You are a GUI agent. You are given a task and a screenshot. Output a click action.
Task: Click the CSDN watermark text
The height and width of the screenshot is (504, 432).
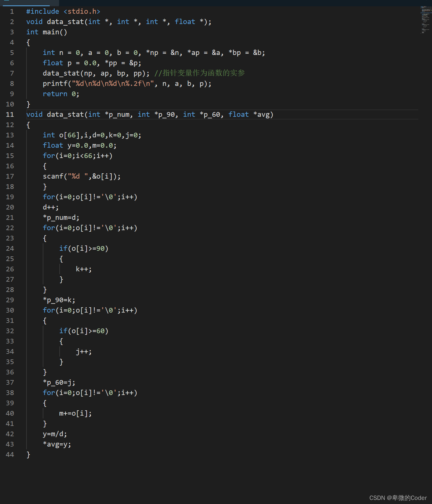point(398,498)
